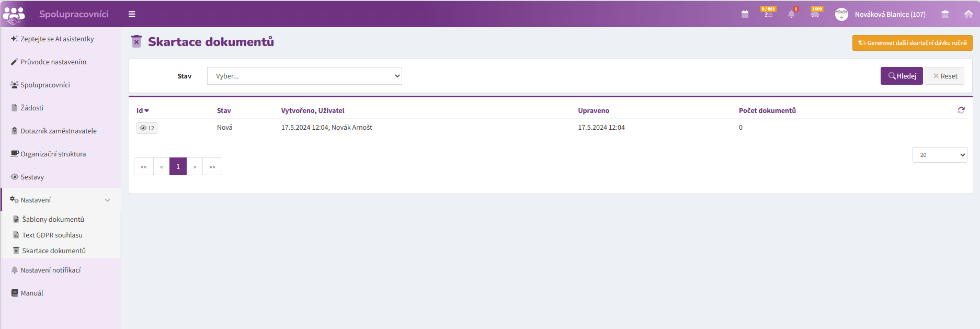Open the double bells icon with 1609 badge
Image resolution: width=980 pixels, height=329 pixels.
point(815,14)
